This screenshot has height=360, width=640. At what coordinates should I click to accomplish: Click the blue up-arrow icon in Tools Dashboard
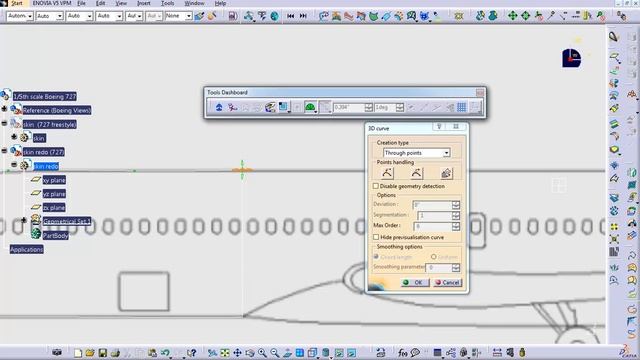coord(219,107)
